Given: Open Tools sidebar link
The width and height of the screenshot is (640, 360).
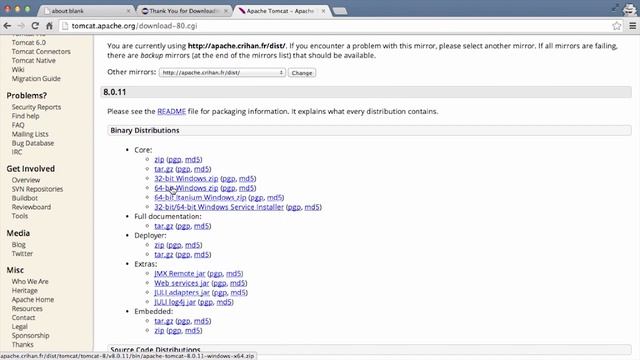Looking at the screenshot, I should click(x=20, y=216).
